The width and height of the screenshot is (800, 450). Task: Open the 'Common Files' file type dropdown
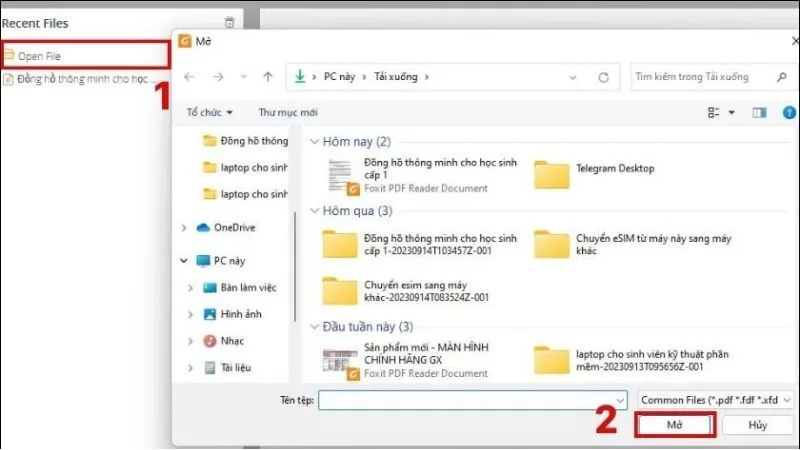[x=715, y=400]
